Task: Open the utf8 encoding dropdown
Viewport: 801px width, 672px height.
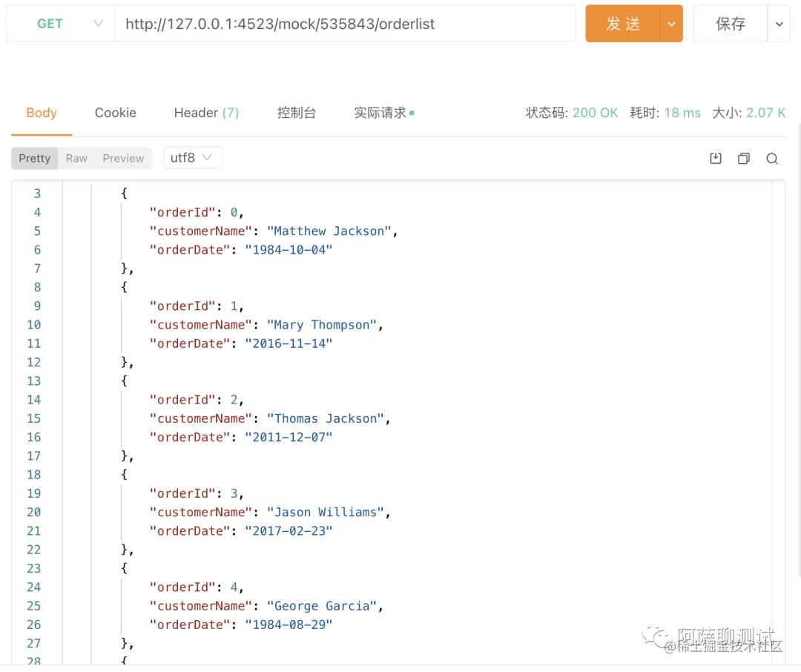Action: pyautogui.click(x=193, y=157)
